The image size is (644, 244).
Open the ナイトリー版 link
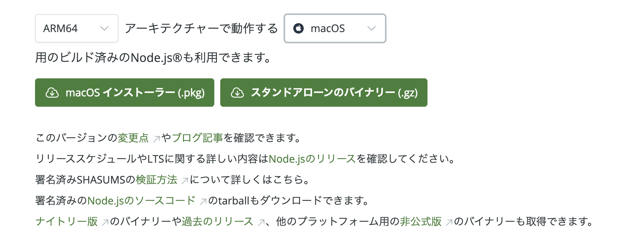tap(67, 221)
